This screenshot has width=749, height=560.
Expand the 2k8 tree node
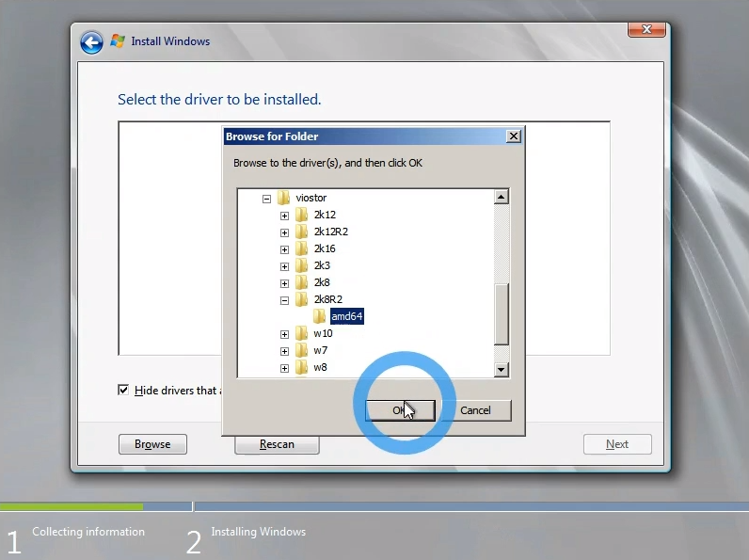[x=285, y=284]
